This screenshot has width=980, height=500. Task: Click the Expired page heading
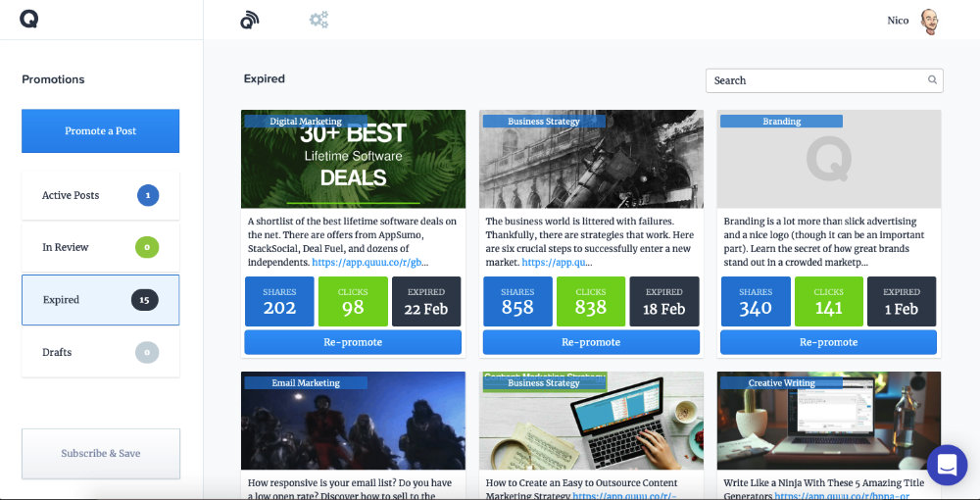point(265,78)
